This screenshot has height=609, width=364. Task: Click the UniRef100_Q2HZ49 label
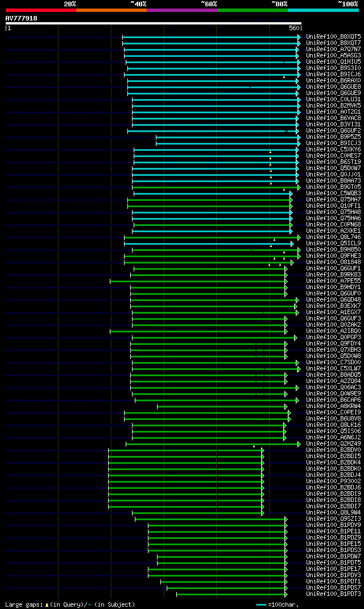[x=333, y=443]
